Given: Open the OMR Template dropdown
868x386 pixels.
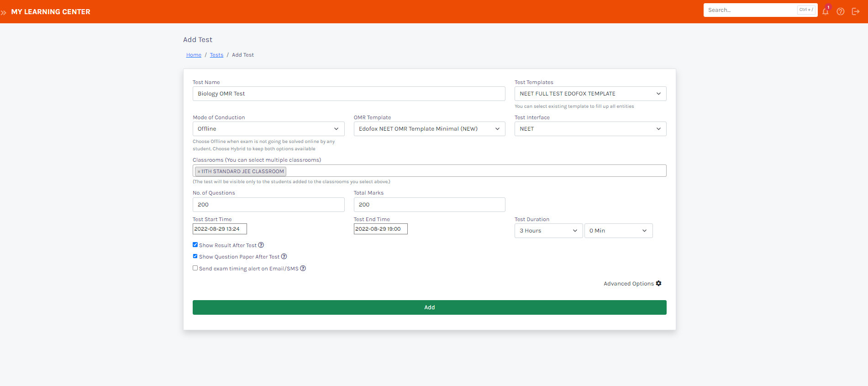Looking at the screenshot, I should click(x=429, y=129).
